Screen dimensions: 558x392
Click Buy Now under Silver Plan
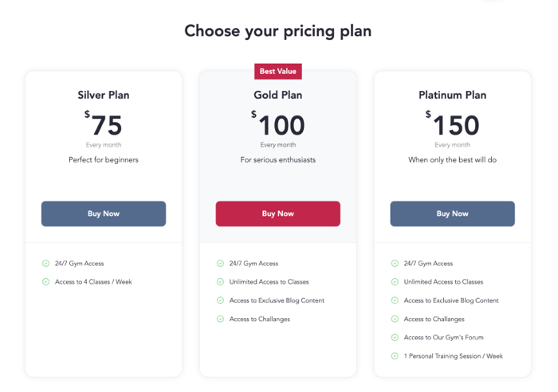tap(104, 214)
